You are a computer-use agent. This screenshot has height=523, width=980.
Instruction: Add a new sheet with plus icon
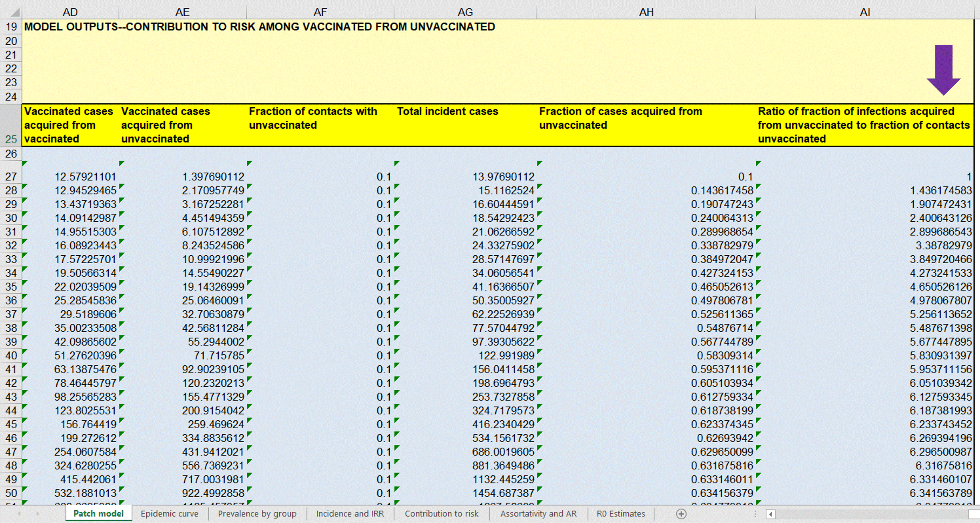681,514
